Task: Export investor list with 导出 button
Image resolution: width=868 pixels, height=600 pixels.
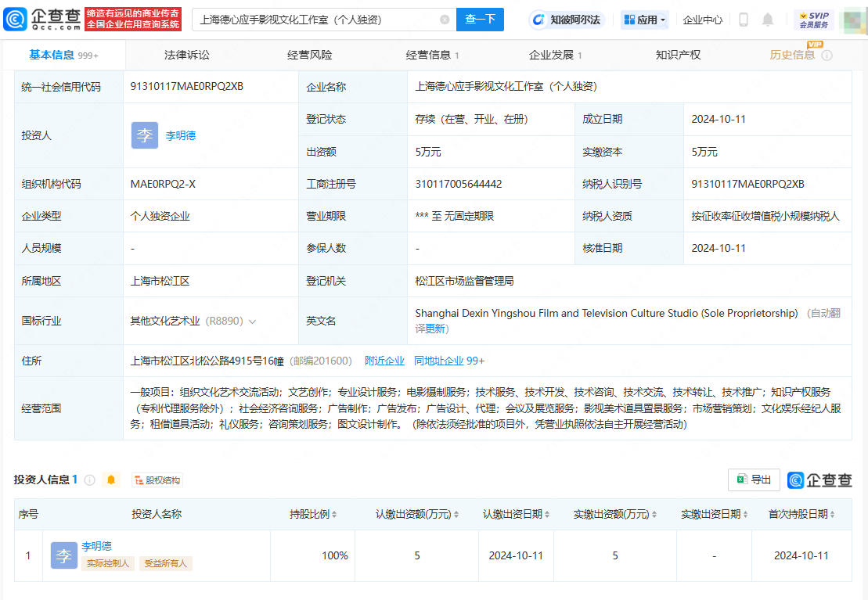Action: (x=754, y=480)
